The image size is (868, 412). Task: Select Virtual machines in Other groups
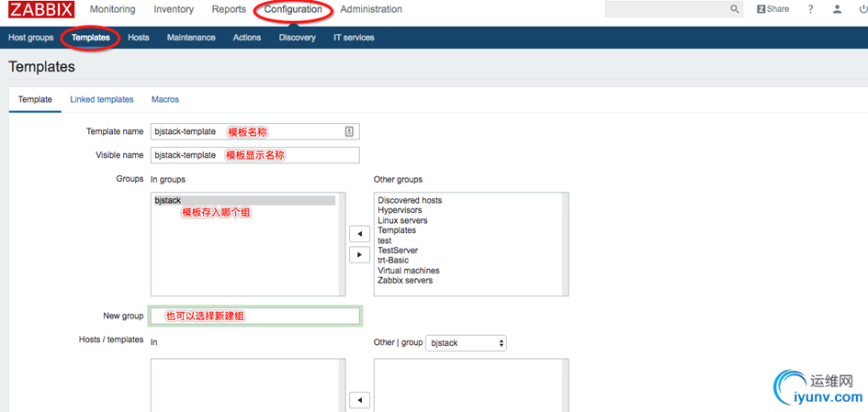tap(409, 271)
